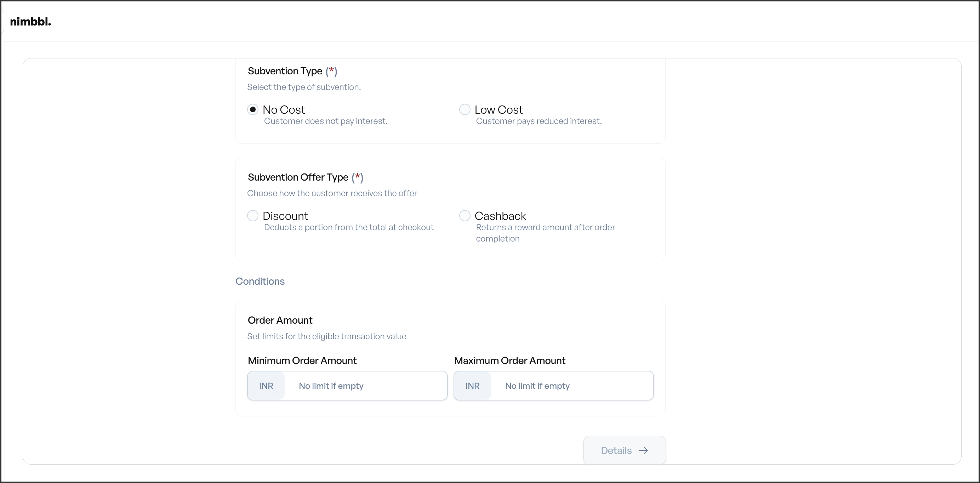Click the nimbbl logo
This screenshot has height=483, width=980.
pyautogui.click(x=30, y=22)
